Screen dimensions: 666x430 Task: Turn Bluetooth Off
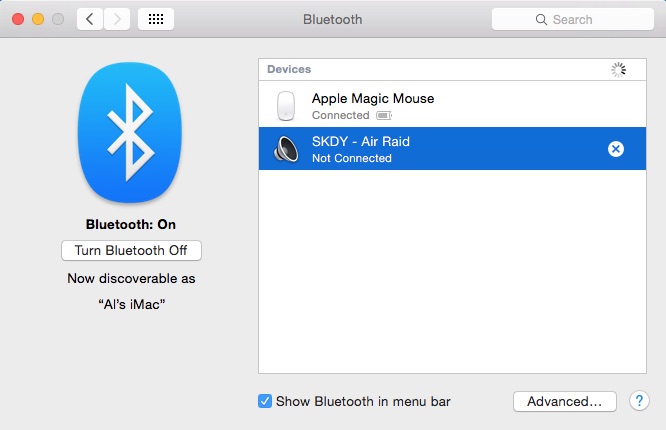131,250
